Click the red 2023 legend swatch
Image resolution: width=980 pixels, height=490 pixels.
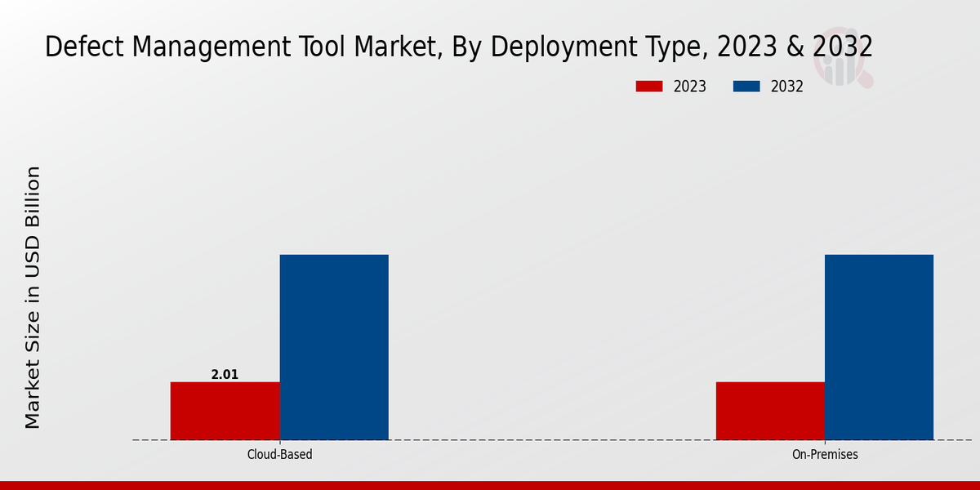click(x=650, y=87)
